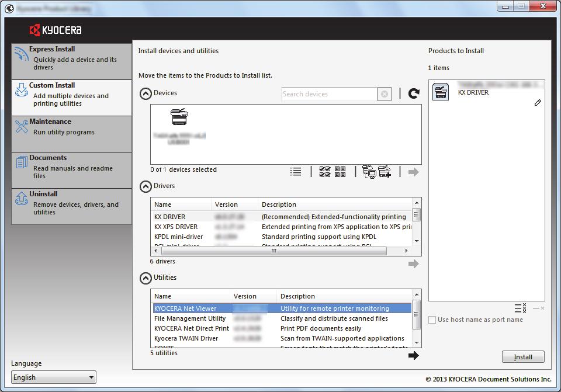Viewport: 561px width, 392px height.
Task: Open Express Install section
Action: 71,61
